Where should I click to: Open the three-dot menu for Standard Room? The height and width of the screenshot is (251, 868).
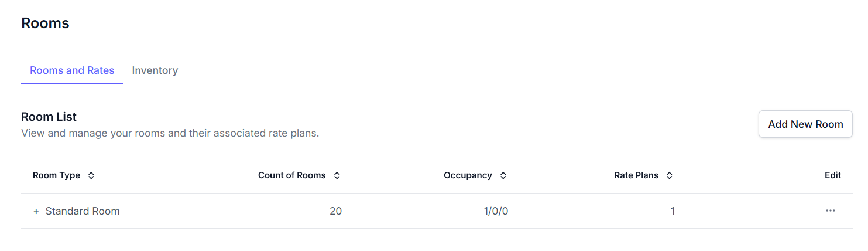point(830,211)
